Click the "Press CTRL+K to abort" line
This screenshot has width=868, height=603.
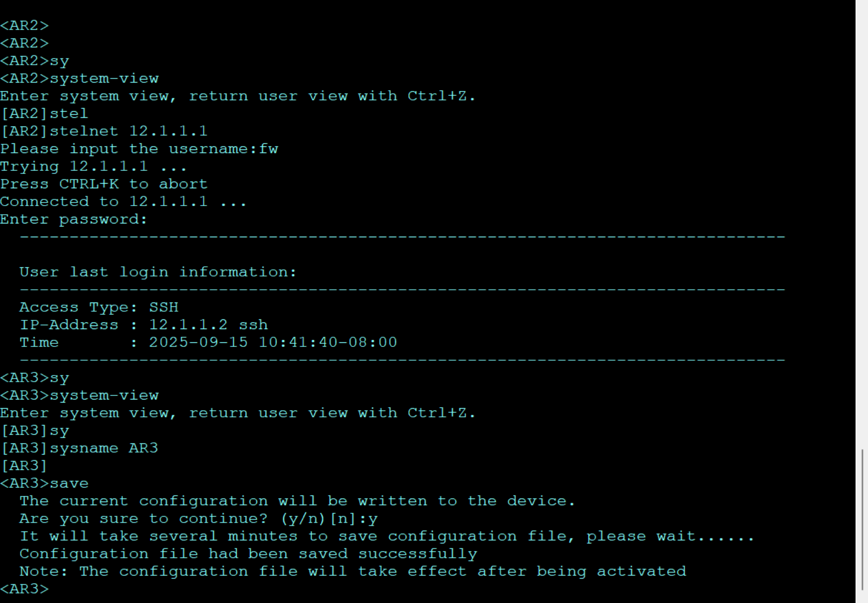coord(104,184)
